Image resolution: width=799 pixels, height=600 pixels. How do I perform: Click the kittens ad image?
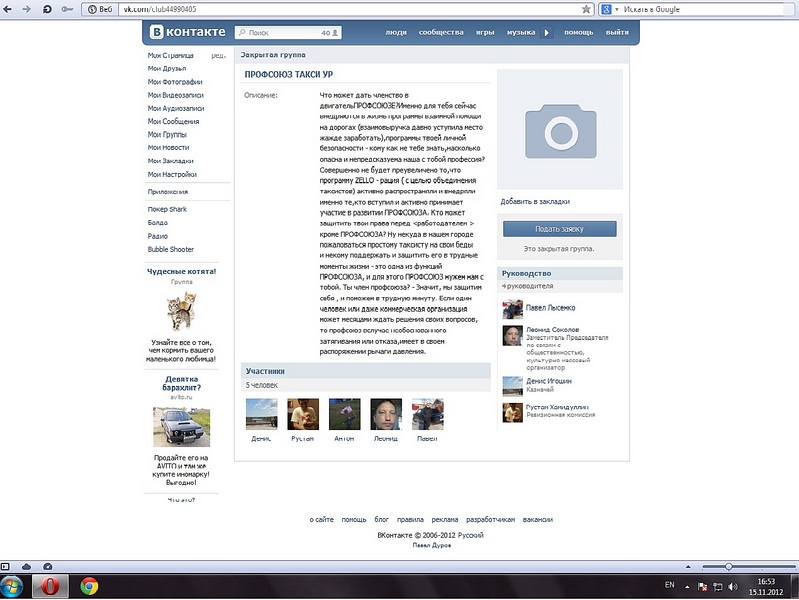pyautogui.click(x=181, y=311)
